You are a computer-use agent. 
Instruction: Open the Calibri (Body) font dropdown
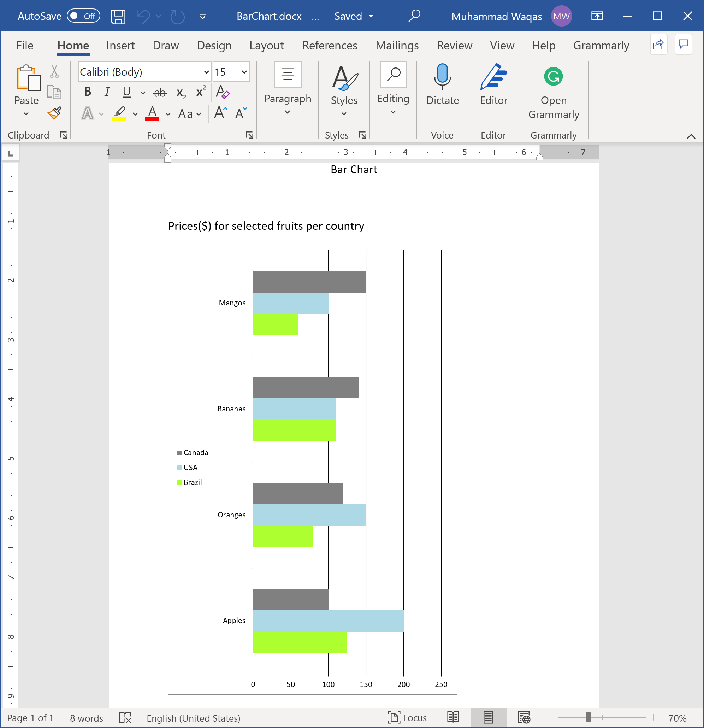point(206,72)
